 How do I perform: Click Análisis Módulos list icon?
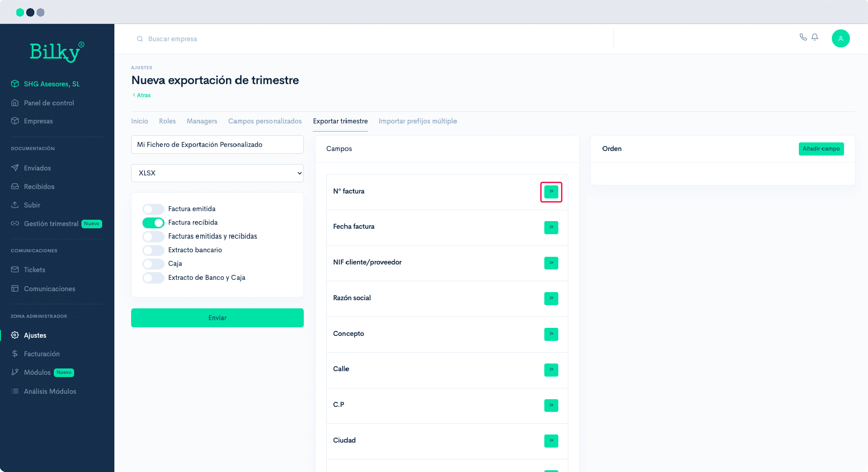click(x=15, y=391)
